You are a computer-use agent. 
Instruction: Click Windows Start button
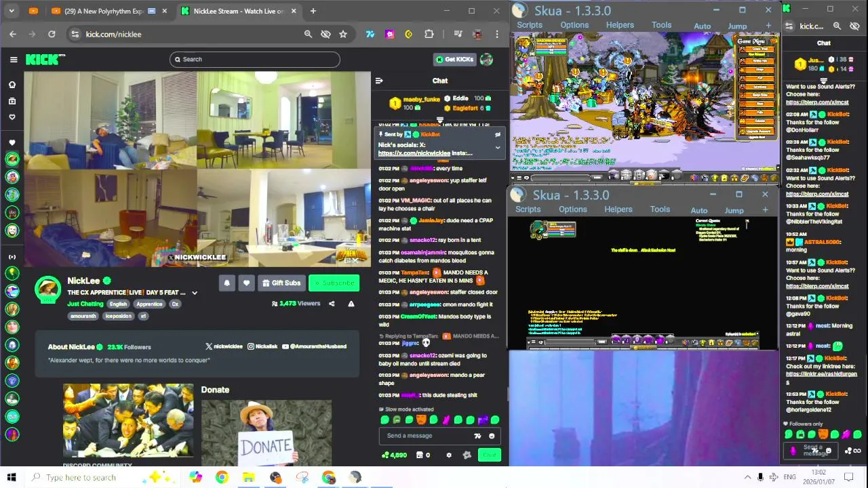12,477
